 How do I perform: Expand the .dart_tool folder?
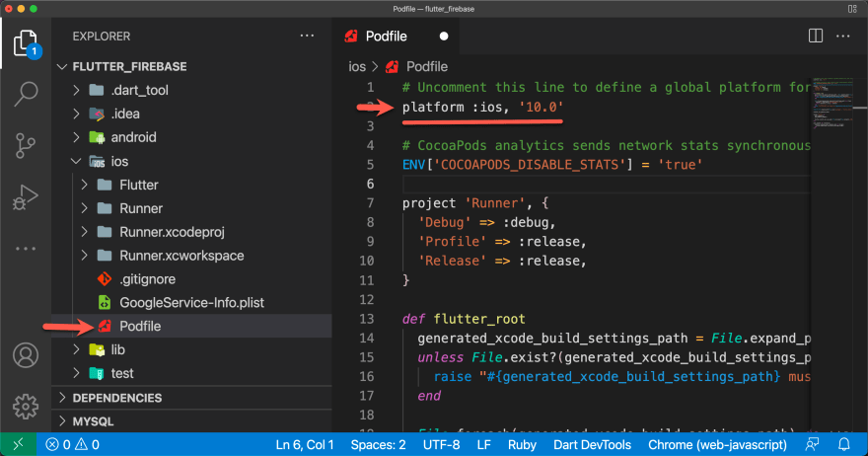coord(76,90)
